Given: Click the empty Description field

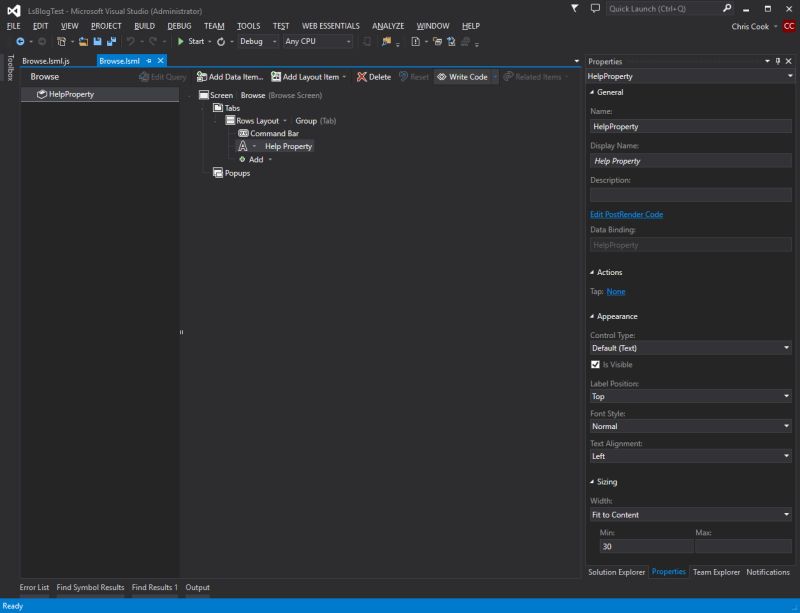Looking at the screenshot, I should (690, 195).
